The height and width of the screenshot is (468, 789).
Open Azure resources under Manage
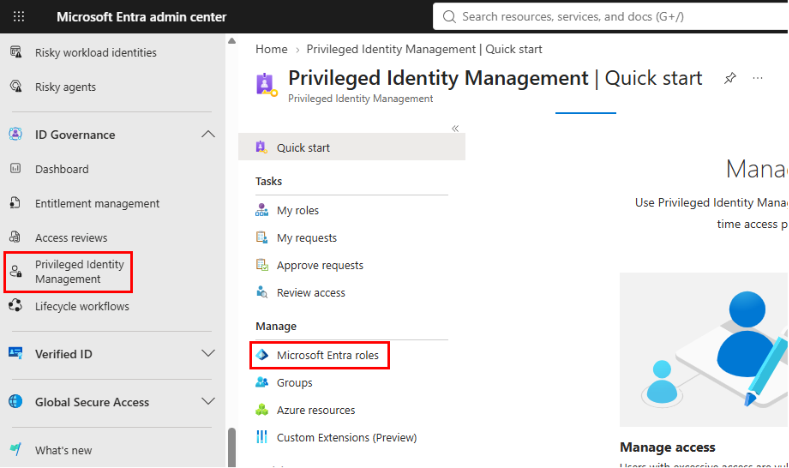tap(316, 410)
